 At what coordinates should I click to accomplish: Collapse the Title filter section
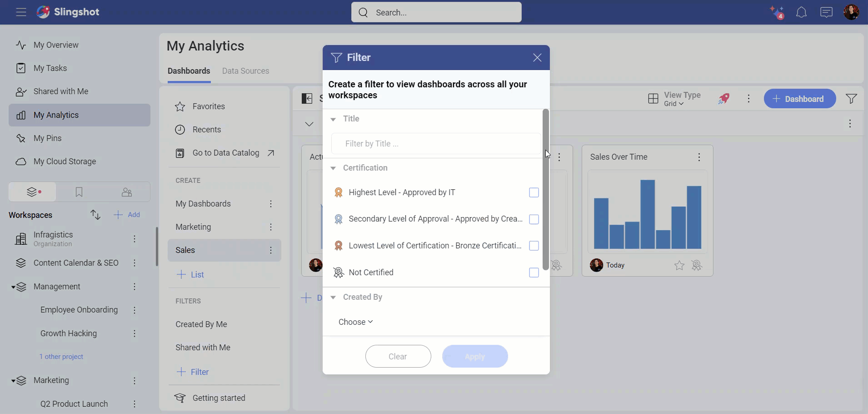333,119
